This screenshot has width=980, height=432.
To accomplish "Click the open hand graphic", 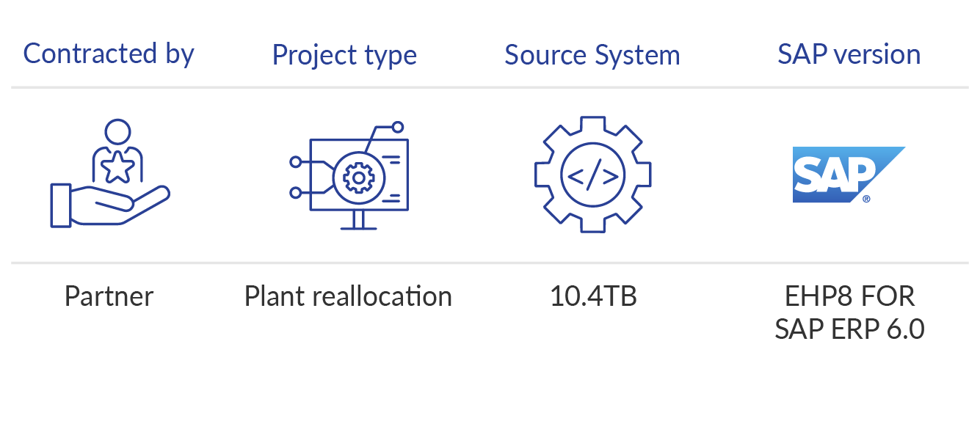I will point(110,205).
